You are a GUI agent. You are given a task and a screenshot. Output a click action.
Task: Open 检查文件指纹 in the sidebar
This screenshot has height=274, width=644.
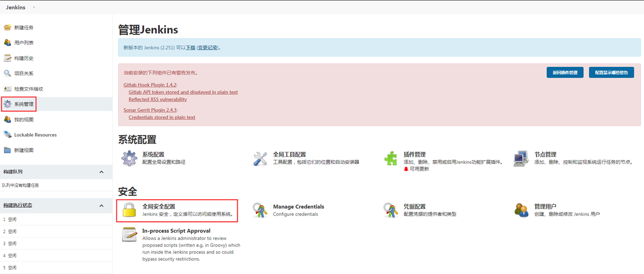pos(29,89)
